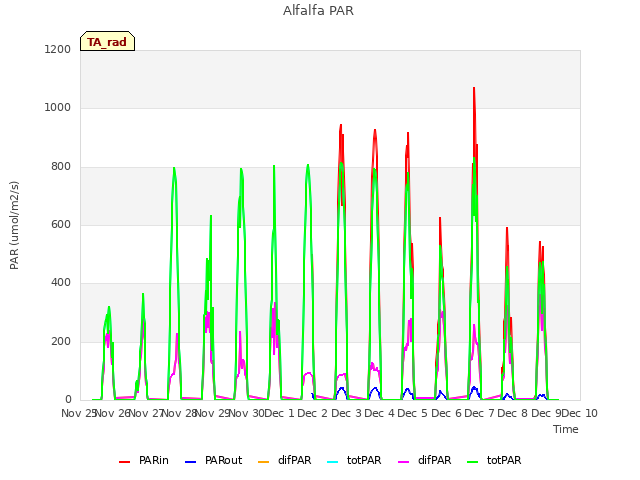The width and height of the screenshot is (640, 480).
Task: Click the Nov 30 x-axis label
Action: coord(247,413)
